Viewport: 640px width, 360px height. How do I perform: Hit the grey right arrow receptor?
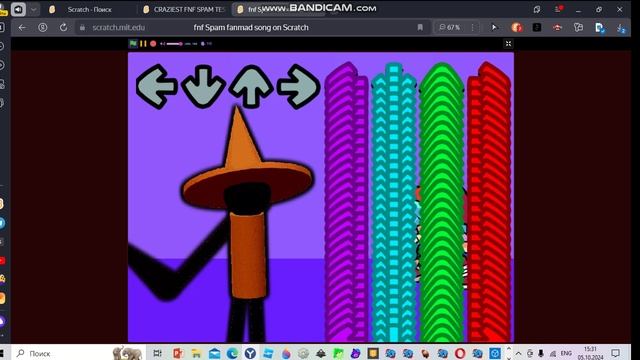pos(298,87)
